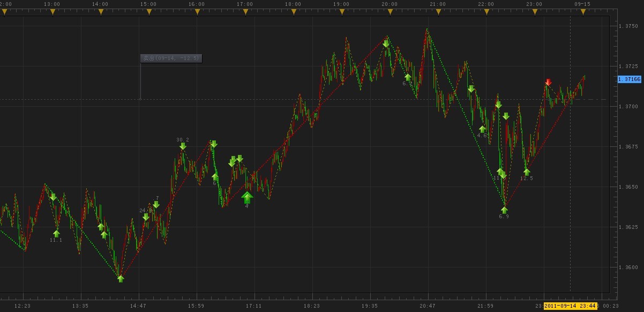This screenshot has height=312, width=644.
Task: Click the triangle marker under 13:00
Action: point(52,12)
